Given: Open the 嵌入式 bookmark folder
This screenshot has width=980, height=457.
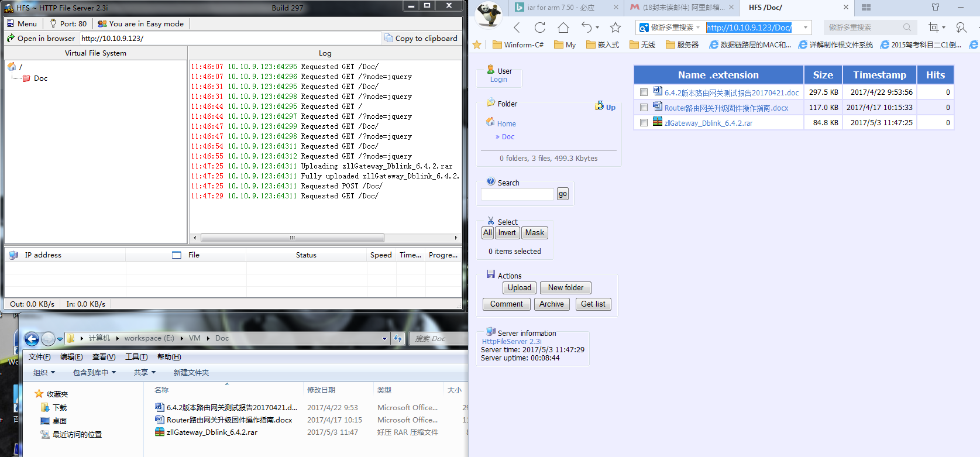Looking at the screenshot, I should (603, 44).
